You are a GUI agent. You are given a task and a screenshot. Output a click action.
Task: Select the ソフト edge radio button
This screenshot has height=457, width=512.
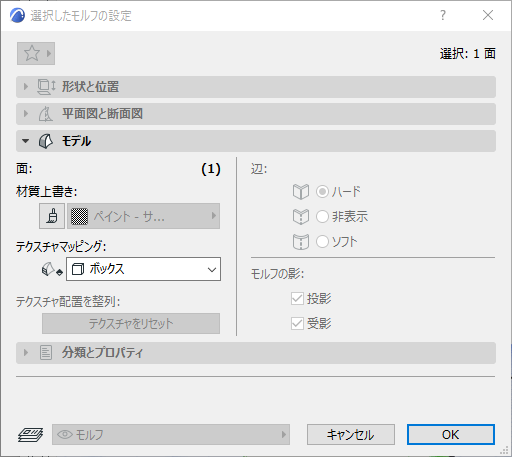coord(322,241)
